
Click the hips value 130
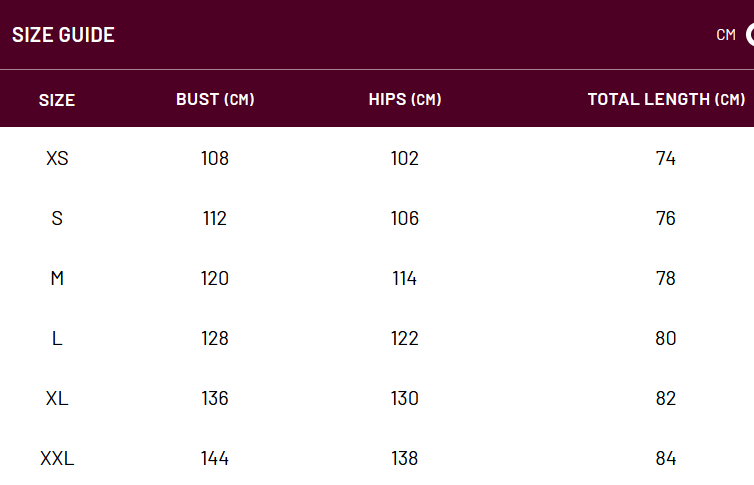404,398
